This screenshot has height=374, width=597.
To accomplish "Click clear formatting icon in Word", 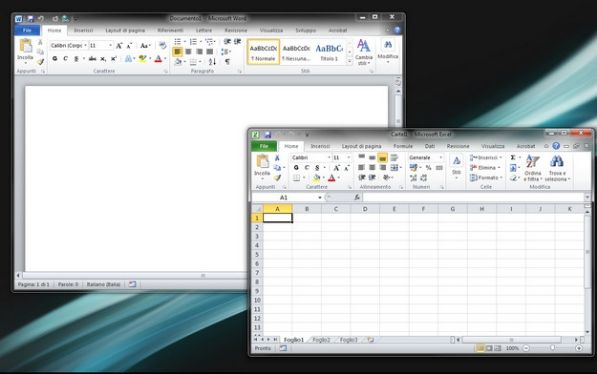I will [163, 46].
